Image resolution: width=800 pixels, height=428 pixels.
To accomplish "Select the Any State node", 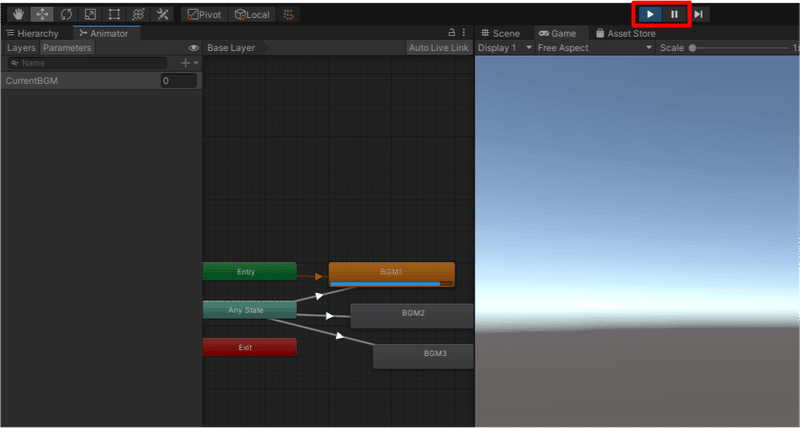I will [249, 310].
